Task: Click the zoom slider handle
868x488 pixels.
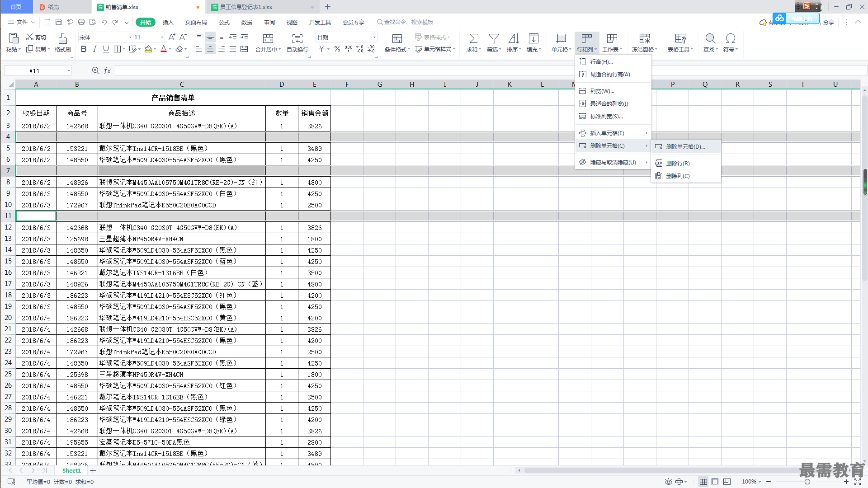Action: click(x=807, y=482)
